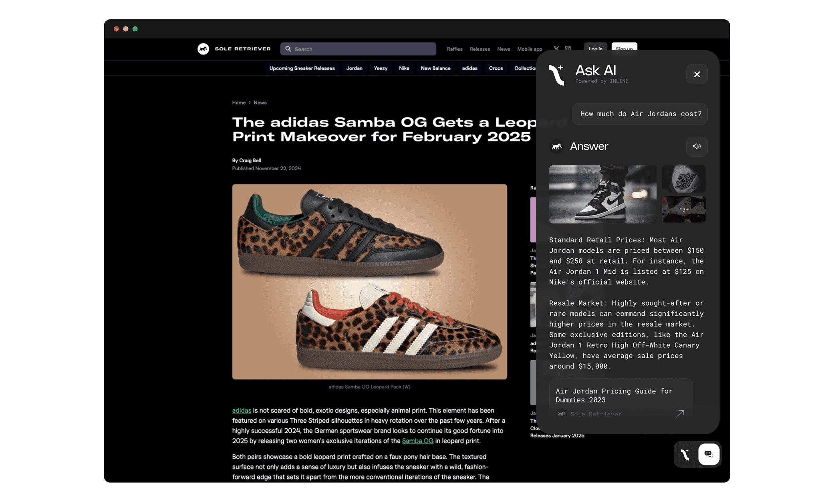This screenshot has width=830, height=504.
Task: Open the Mobile app nav item
Action: 530,49
